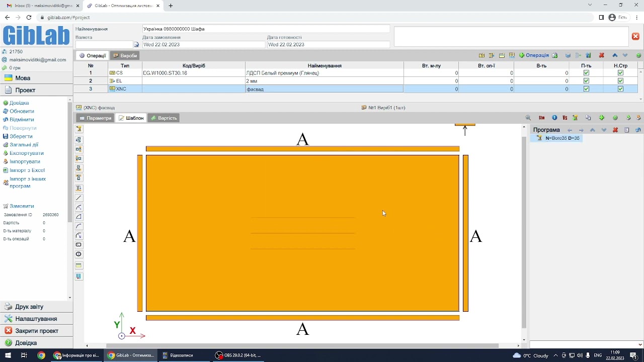Viewport: 644px width, 362px height.
Task: Click horizontal scrollbar under template canvas
Action: point(302,346)
